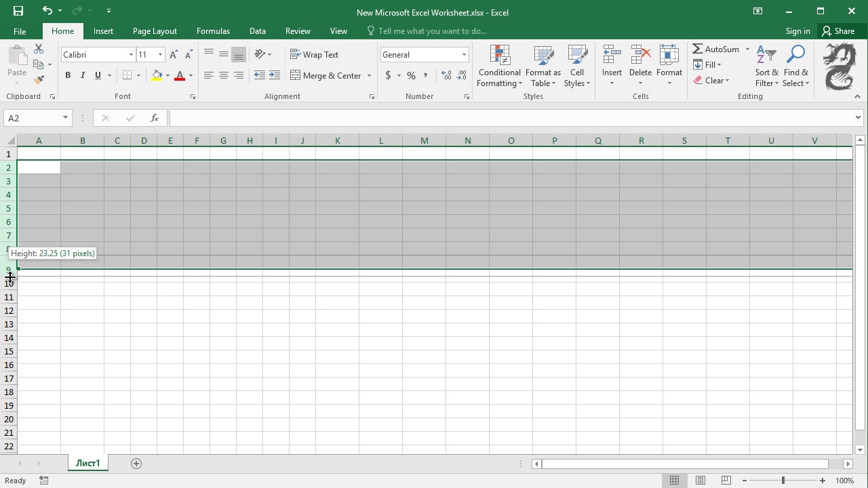Image resolution: width=868 pixels, height=488 pixels.
Task: Open the Borders button in Font group
Action: (x=127, y=75)
